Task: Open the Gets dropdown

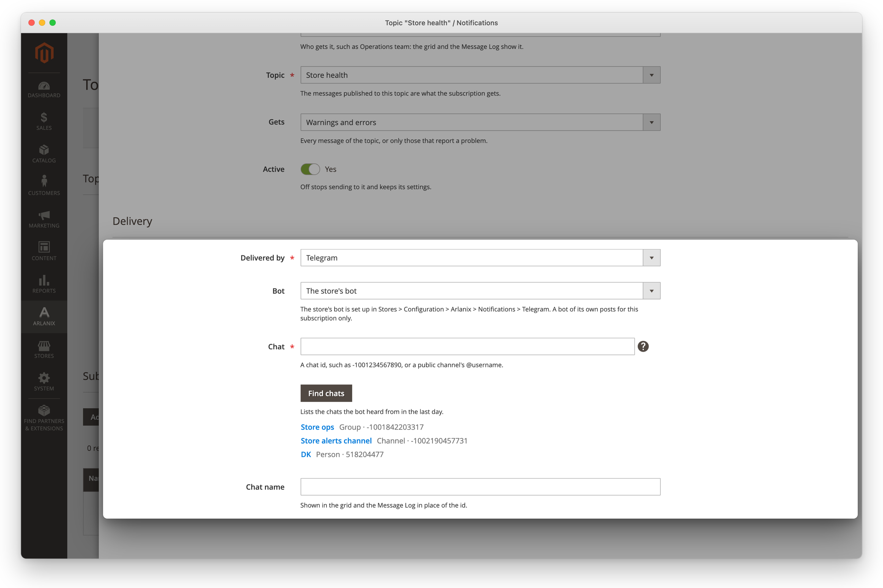Action: [x=480, y=122]
